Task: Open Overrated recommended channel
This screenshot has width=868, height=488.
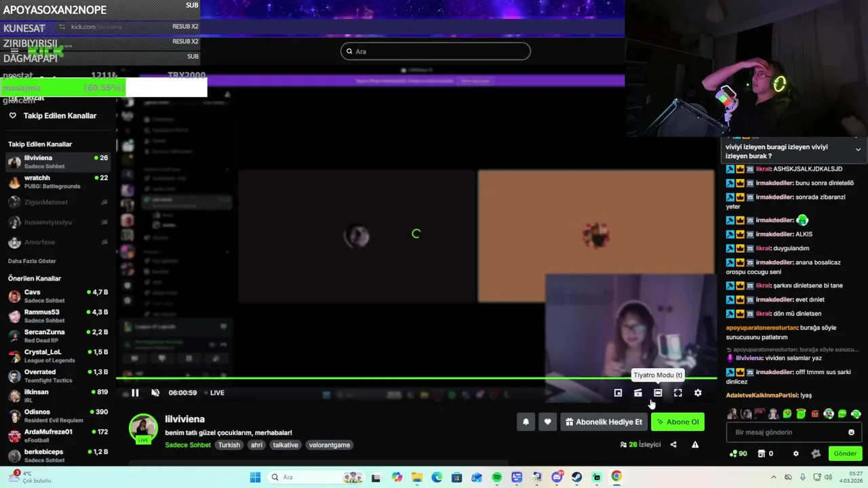Action: click(58, 375)
